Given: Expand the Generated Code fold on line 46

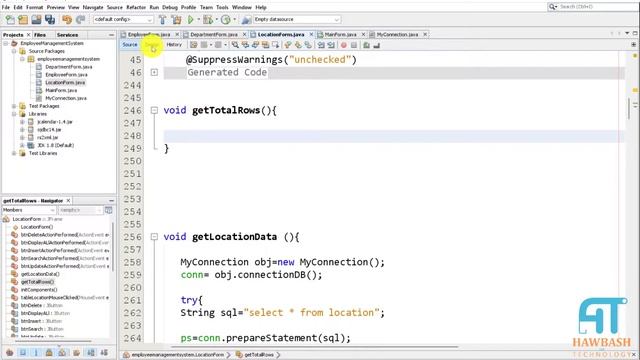Looking at the screenshot, I should pos(154,72).
